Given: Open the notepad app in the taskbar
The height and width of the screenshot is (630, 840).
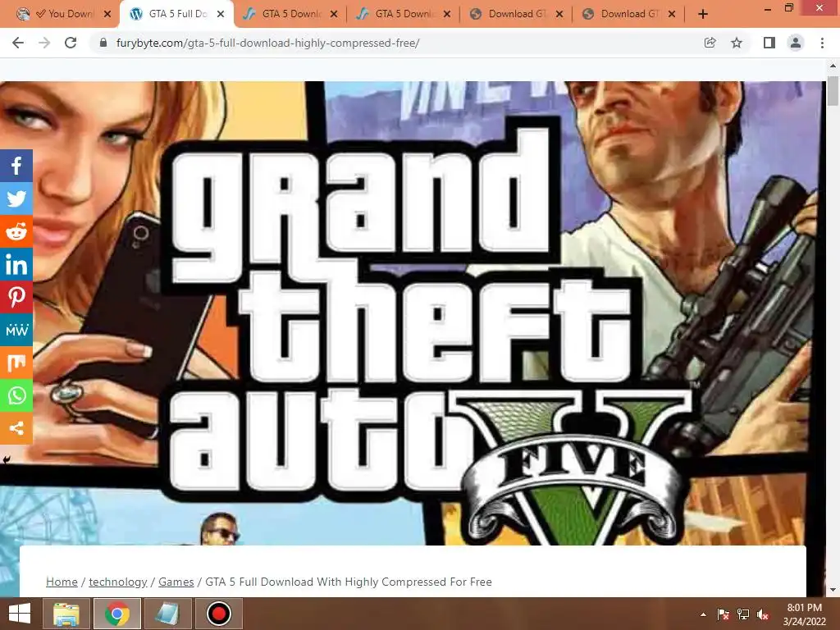Looking at the screenshot, I should pyautogui.click(x=167, y=614).
